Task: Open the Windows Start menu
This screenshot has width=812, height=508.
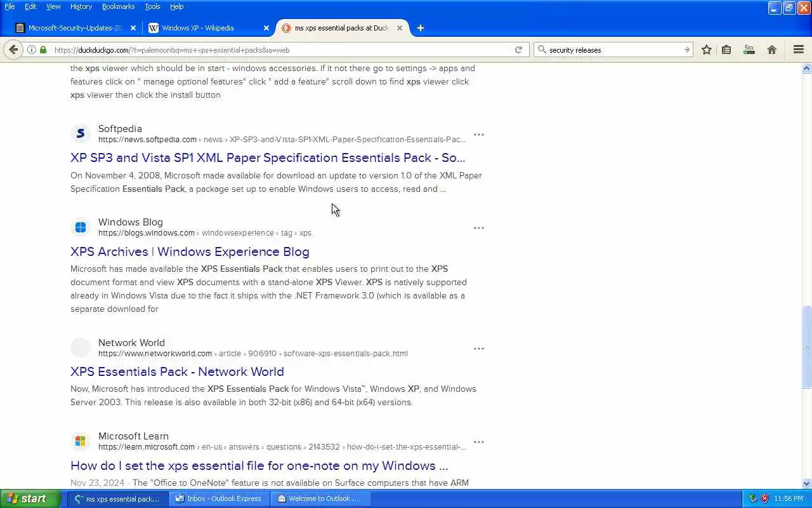Action: click(30, 498)
